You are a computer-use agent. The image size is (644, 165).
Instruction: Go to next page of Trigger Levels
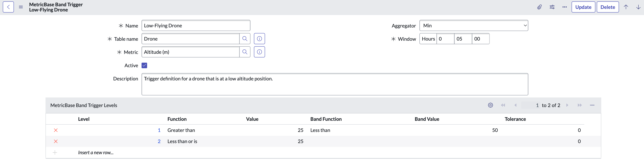coord(567,105)
